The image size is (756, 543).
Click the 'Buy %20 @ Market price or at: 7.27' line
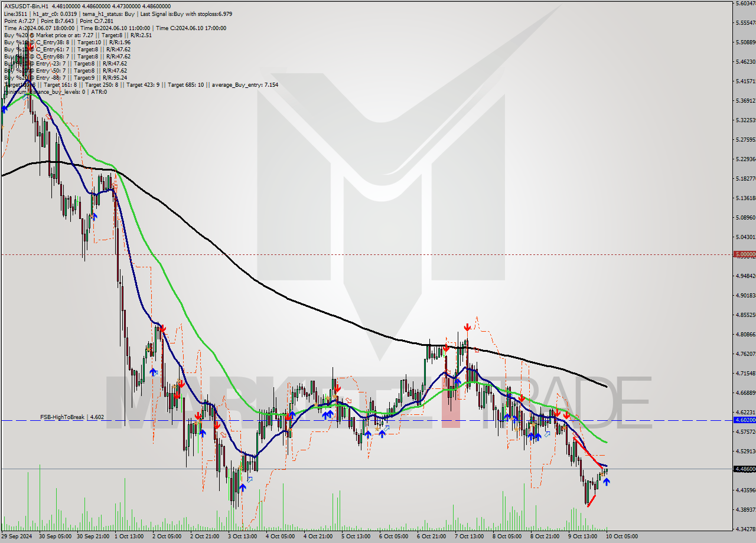click(77, 35)
